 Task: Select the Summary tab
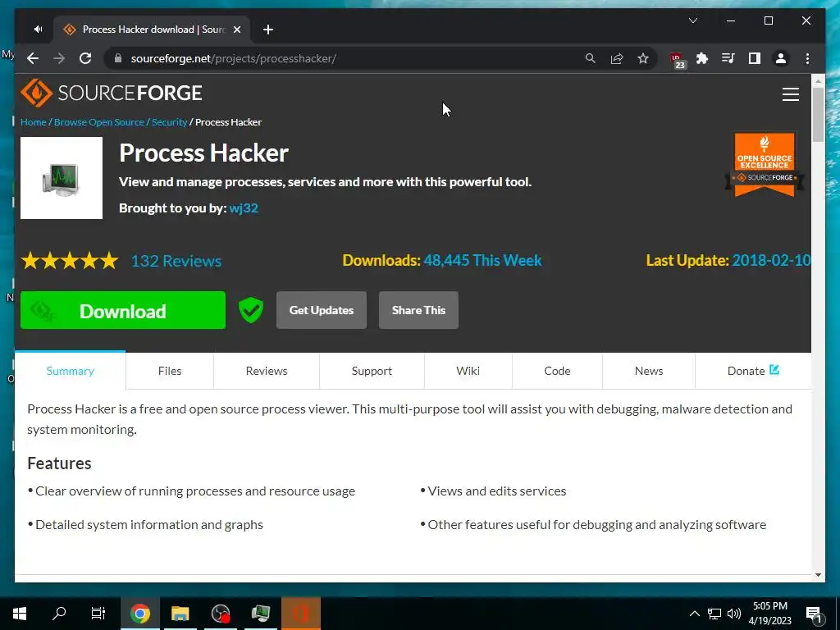tap(71, 371)
